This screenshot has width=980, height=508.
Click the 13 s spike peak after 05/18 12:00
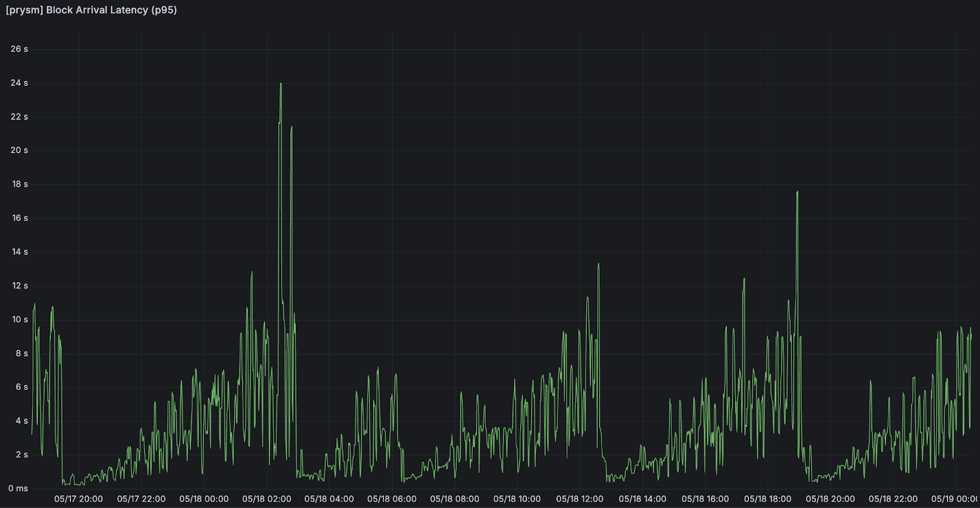(598, 265)
